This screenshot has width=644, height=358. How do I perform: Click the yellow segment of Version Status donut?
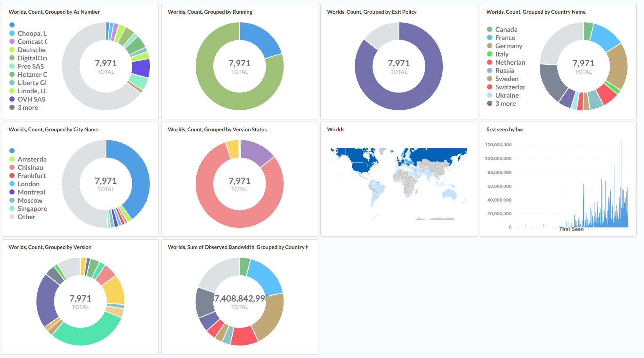[233, 149]
